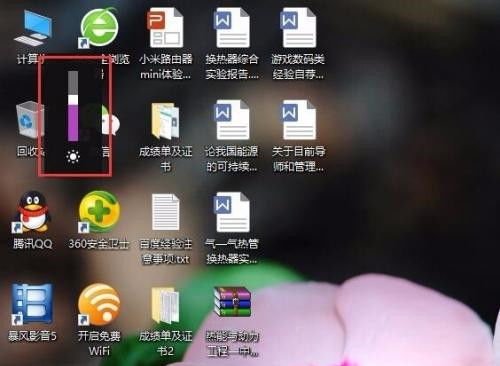500x366 pixels.
Task: Select the 游戏数码类经验自荐 Word document
Action: tap(298, 28)
